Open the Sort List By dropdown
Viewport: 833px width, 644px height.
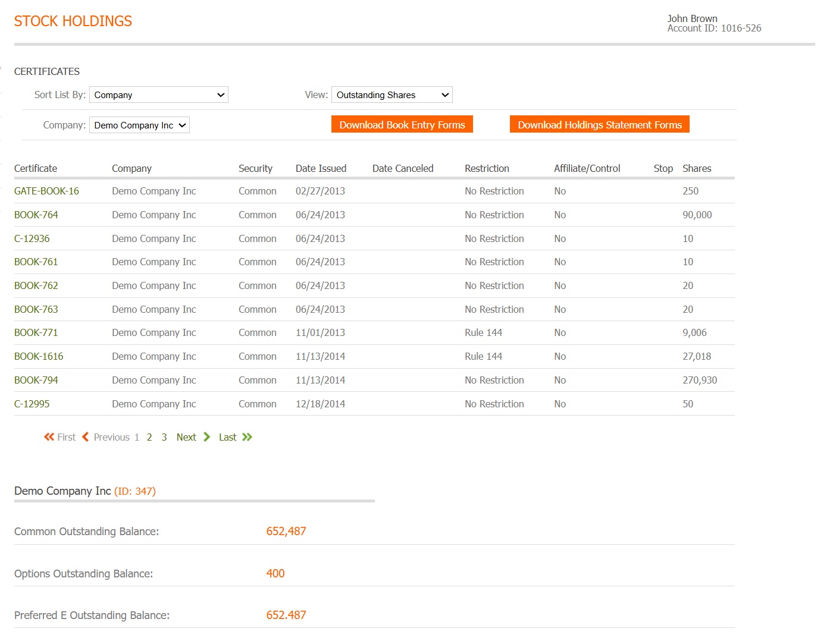pyautogui.click(x=158, y=95)
